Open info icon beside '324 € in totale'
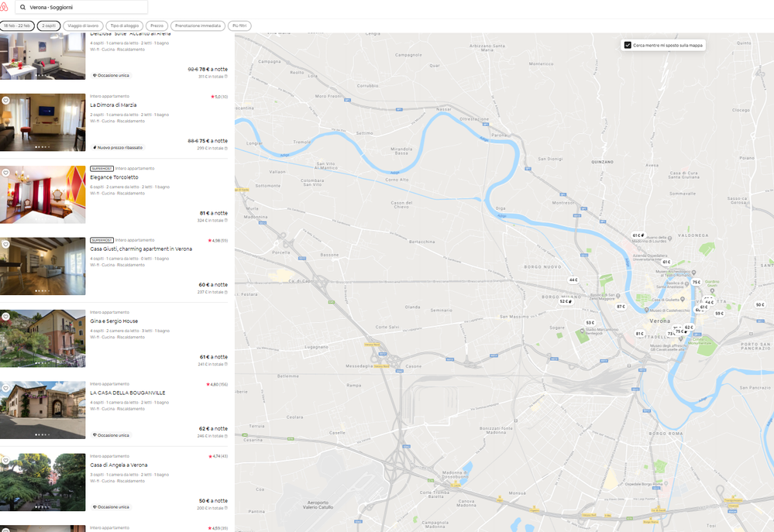The width and height of the screenshot is (774, 532). [x=226, y=221]
